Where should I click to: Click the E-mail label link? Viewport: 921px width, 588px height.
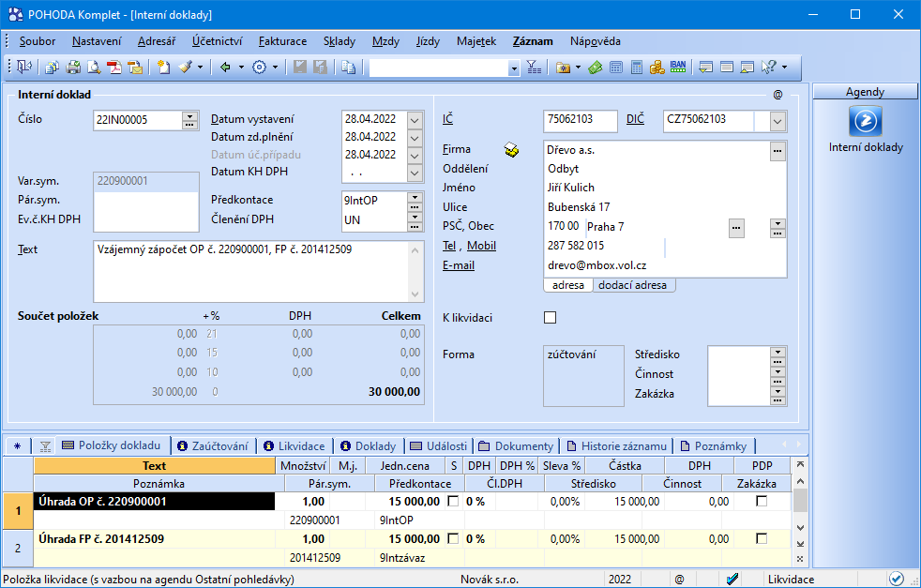(459, 265)
